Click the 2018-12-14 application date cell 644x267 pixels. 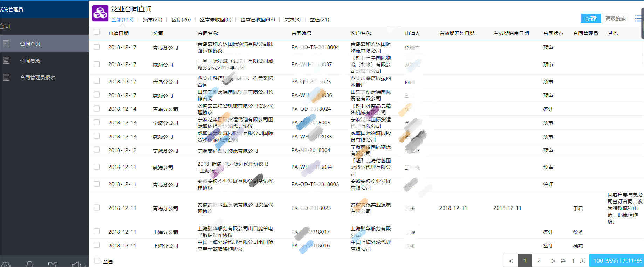122,109
